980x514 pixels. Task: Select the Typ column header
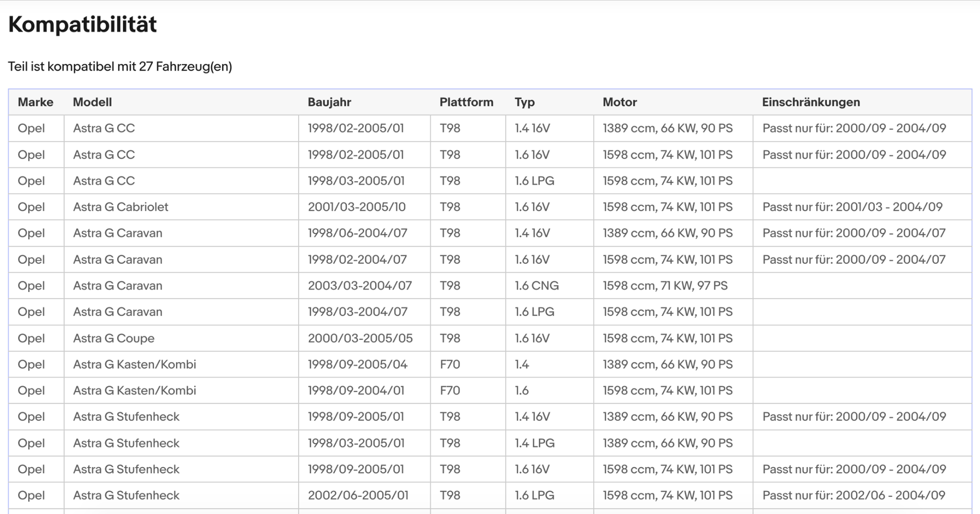(x=524, y=102)
